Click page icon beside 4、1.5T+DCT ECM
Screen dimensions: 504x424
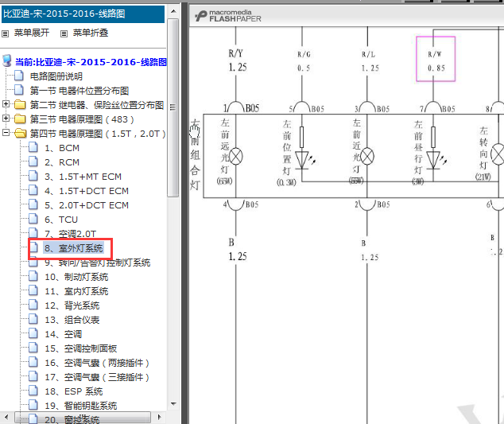coord(33,190)
